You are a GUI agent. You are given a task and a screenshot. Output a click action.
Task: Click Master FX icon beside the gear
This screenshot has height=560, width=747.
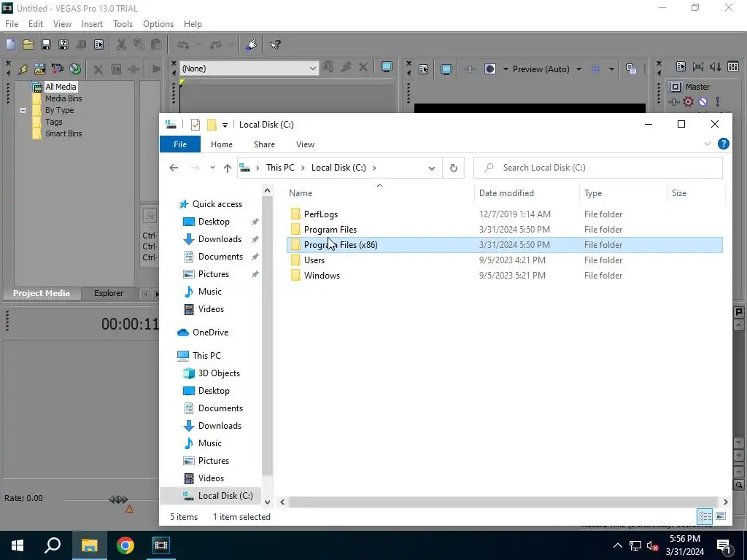[x=673, y=101]
